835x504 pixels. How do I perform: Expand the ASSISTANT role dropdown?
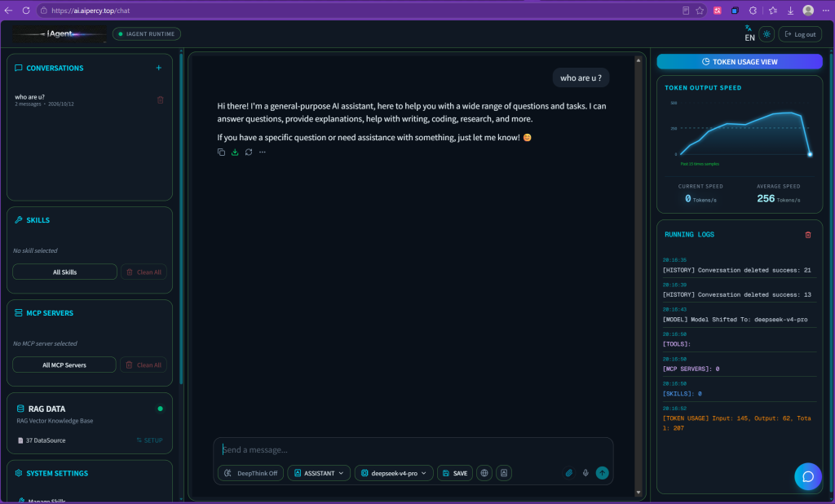319,473
